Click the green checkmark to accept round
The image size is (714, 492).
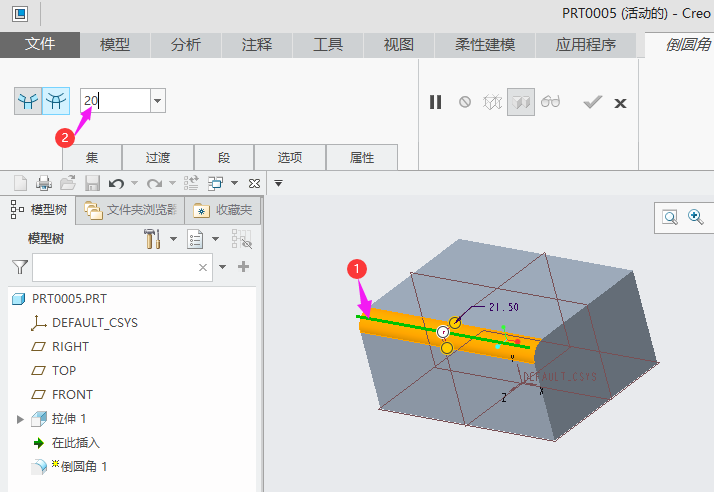pyautogui.click(x=592, y=102)
